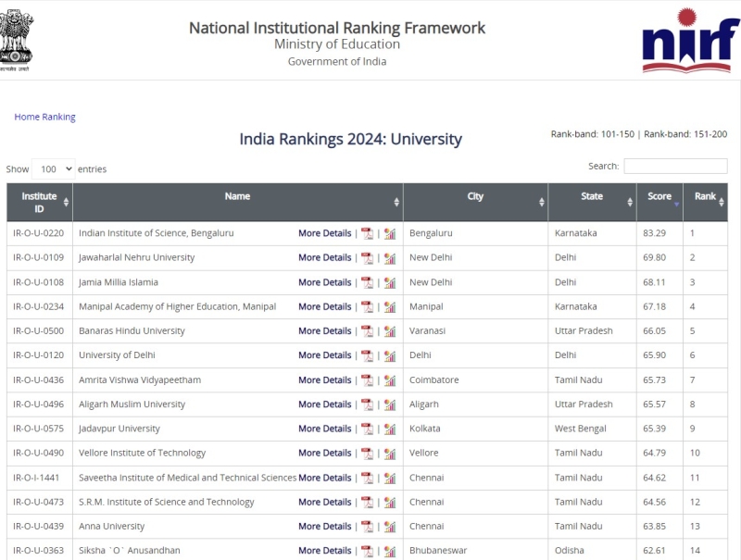Open chart icon for Vellore Institute of Technology
Image resolution: width=741 pixels, height=560 pixels.
click(x=390, y=454)
